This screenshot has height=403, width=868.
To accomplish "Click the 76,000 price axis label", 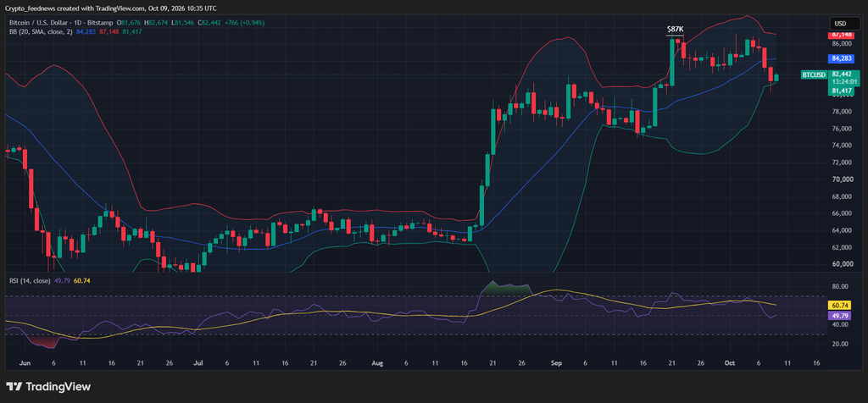I will (x=842, y=129).
